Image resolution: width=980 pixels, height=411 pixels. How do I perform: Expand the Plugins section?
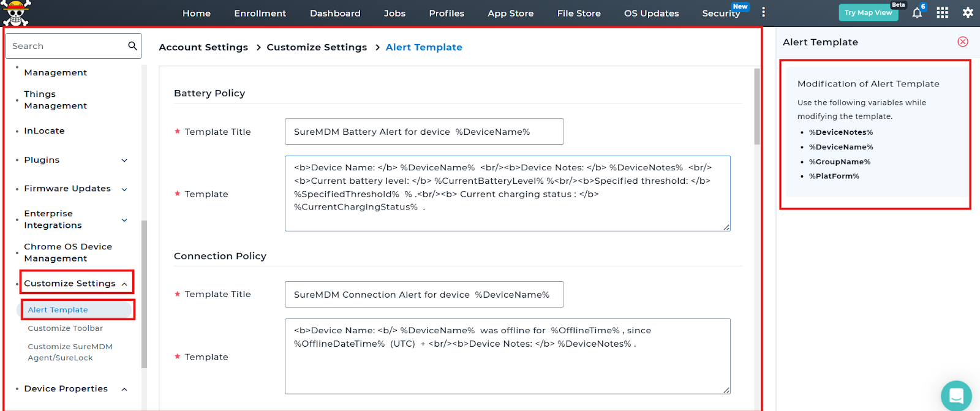(124, 160)
